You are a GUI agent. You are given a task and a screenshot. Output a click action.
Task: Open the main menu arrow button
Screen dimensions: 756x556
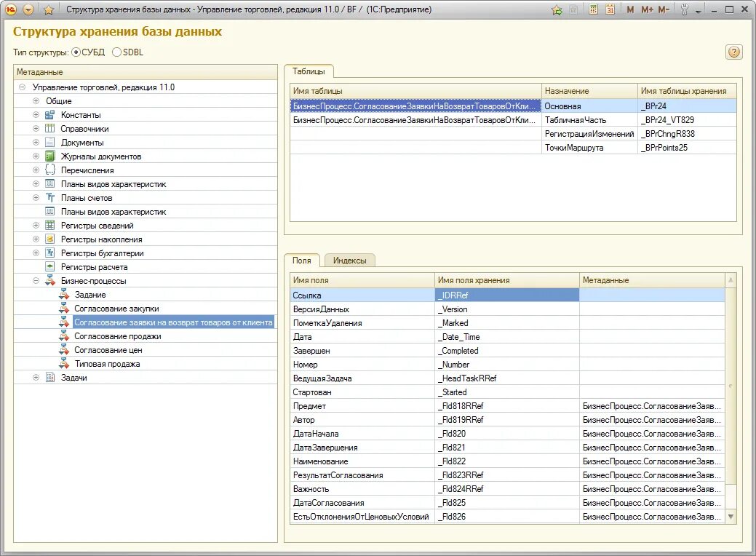click(x=28, y=9)
